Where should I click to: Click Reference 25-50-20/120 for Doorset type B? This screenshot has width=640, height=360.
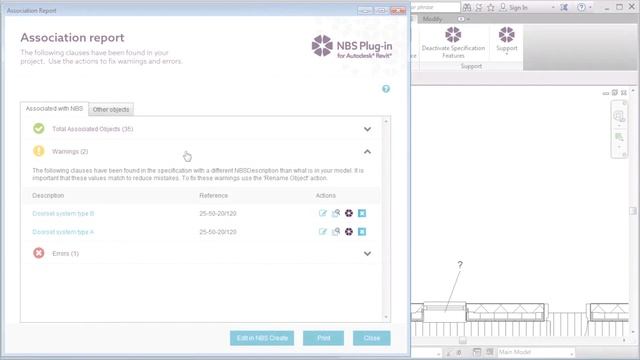coord(218,213)
